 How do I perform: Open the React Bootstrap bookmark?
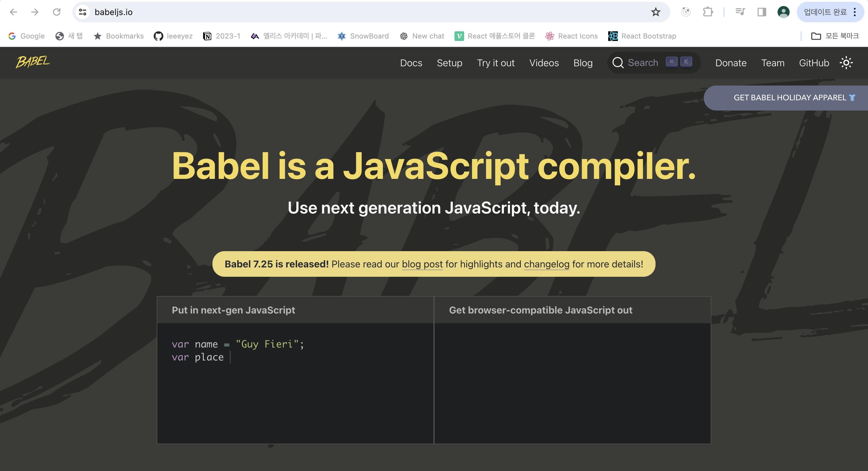click(642, 36)
